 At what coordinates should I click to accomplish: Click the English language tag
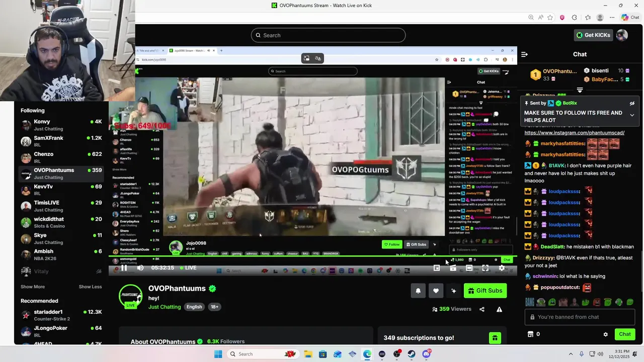(x=194, y=307)
